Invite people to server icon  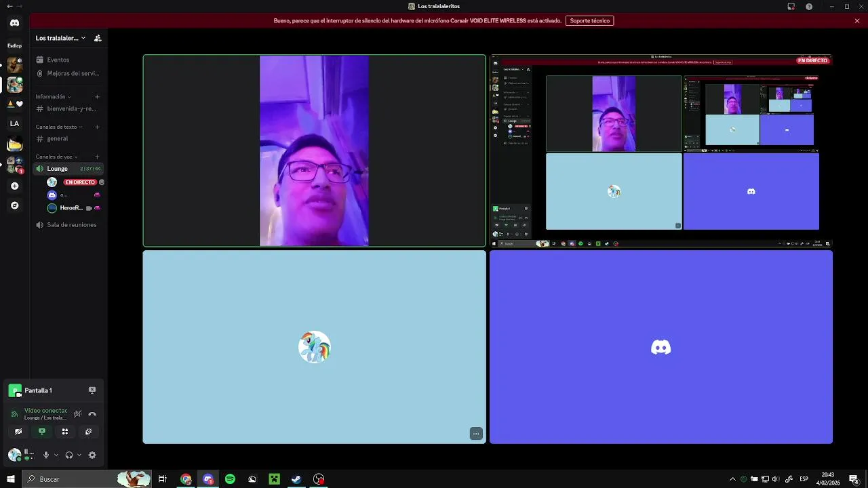pyautogui.click(x=98, y=38)
